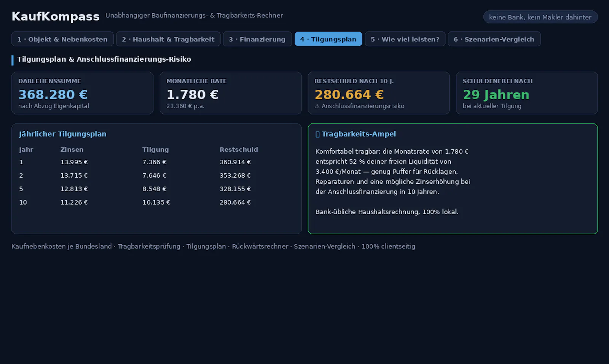Click the 29 Jahren schuldenfrei value
The image size is (609, 364).
coord(496,94)
